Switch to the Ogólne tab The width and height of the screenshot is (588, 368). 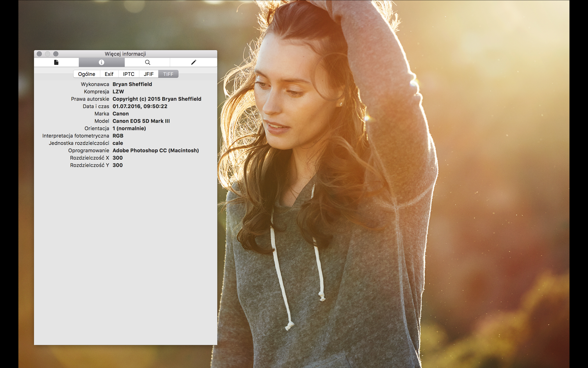tap(87, 74)
